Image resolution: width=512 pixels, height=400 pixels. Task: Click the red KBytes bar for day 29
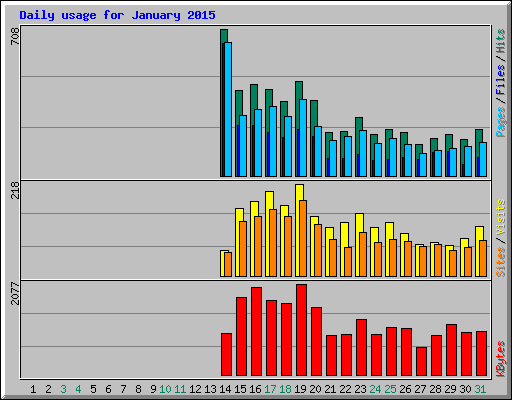pyautogui.click(x=451, y=350)
